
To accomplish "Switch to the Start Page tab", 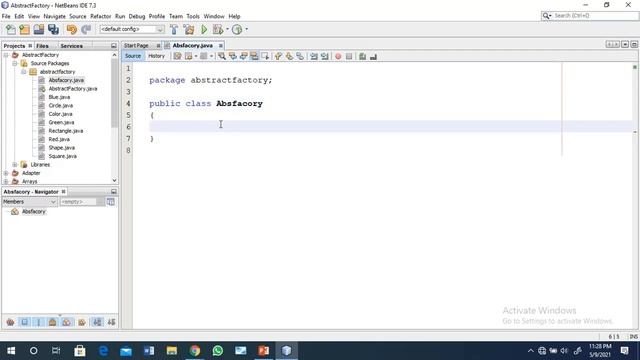I will point(136,45).
